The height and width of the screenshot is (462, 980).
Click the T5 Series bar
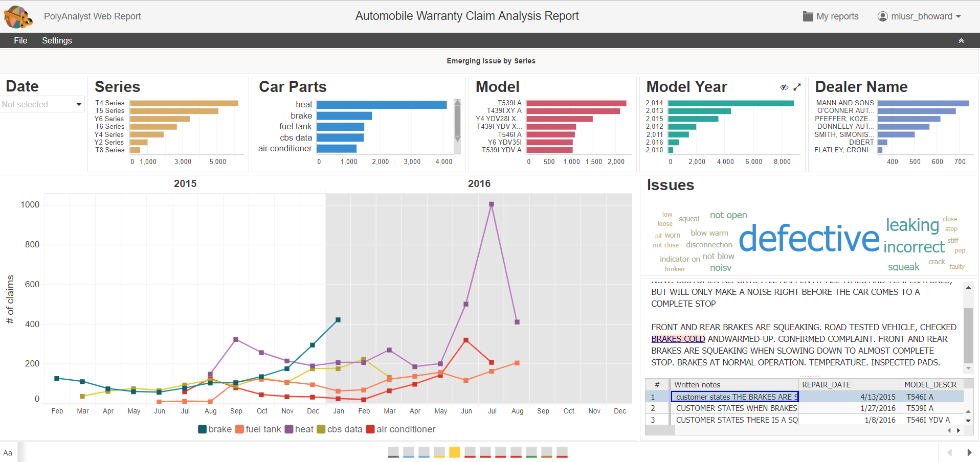click(174, 111)
